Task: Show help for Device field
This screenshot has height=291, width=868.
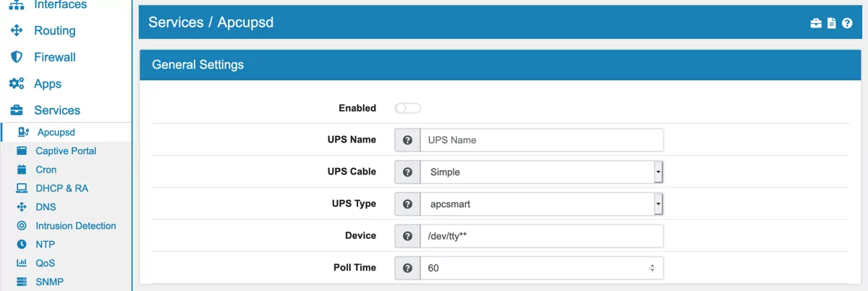Action: pos(408,235)
